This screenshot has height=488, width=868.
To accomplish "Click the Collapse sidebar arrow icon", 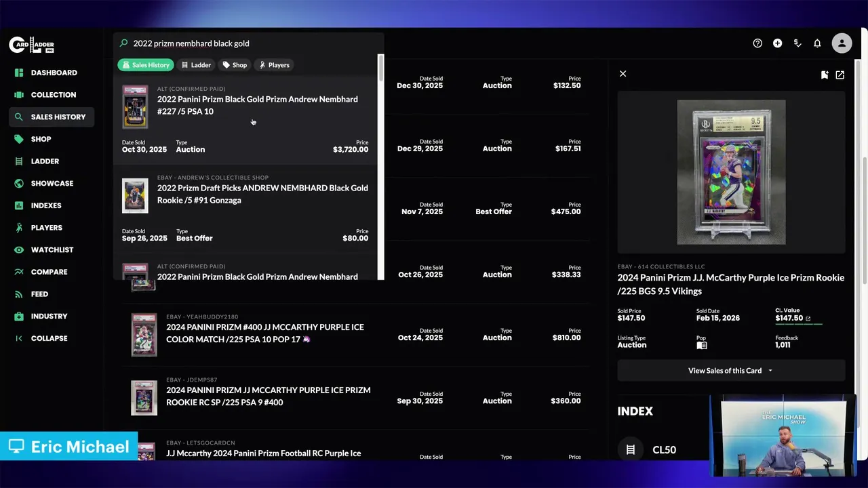I will click(x=19, y=338).
